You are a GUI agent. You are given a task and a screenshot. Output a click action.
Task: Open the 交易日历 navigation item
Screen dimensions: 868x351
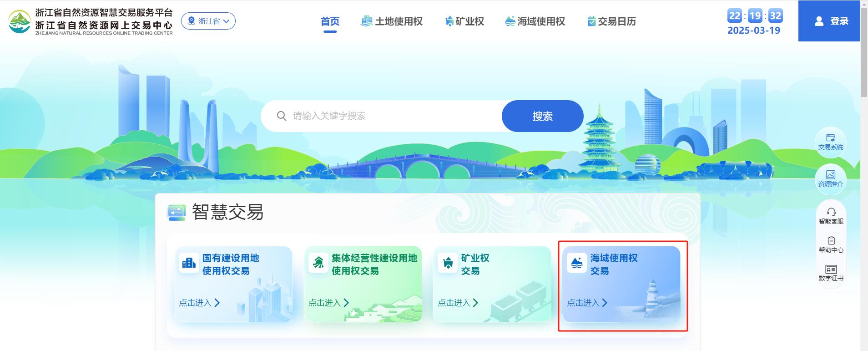611,21
